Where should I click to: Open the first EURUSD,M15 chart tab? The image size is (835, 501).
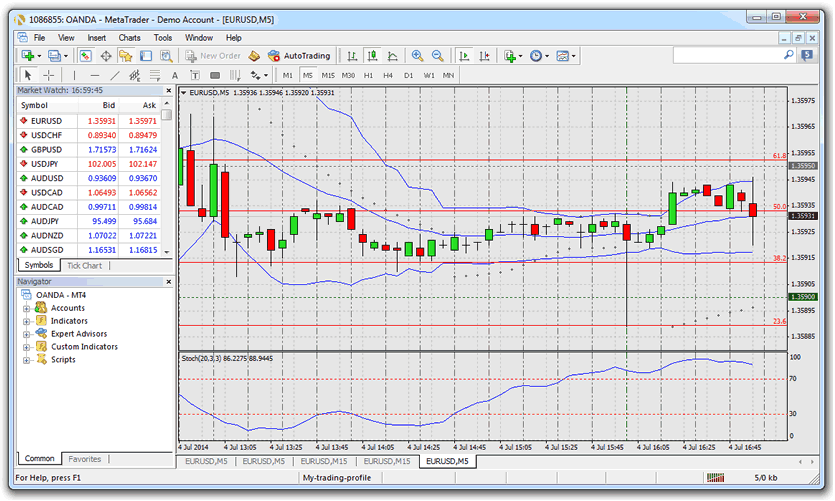[x=324, y=461]
